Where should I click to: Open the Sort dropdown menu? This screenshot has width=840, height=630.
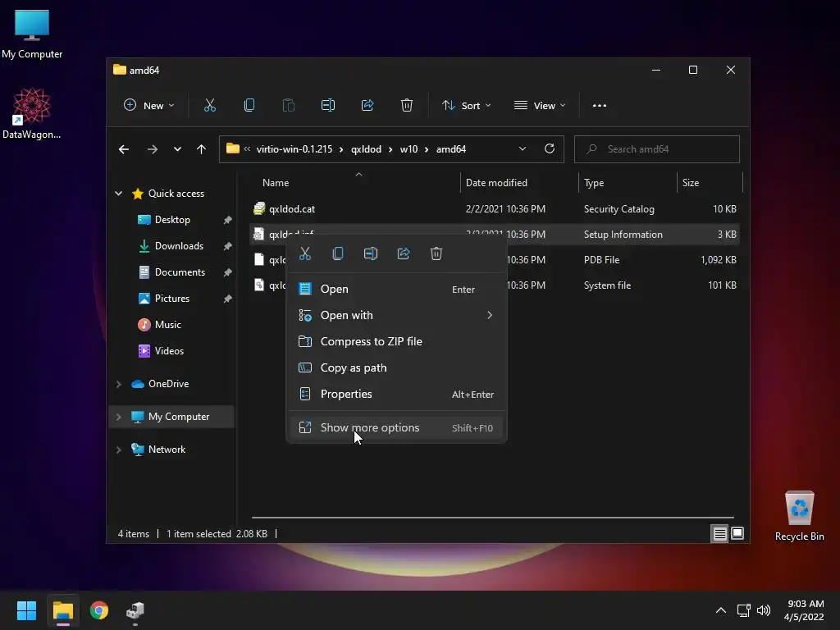(x=466, y=106)
